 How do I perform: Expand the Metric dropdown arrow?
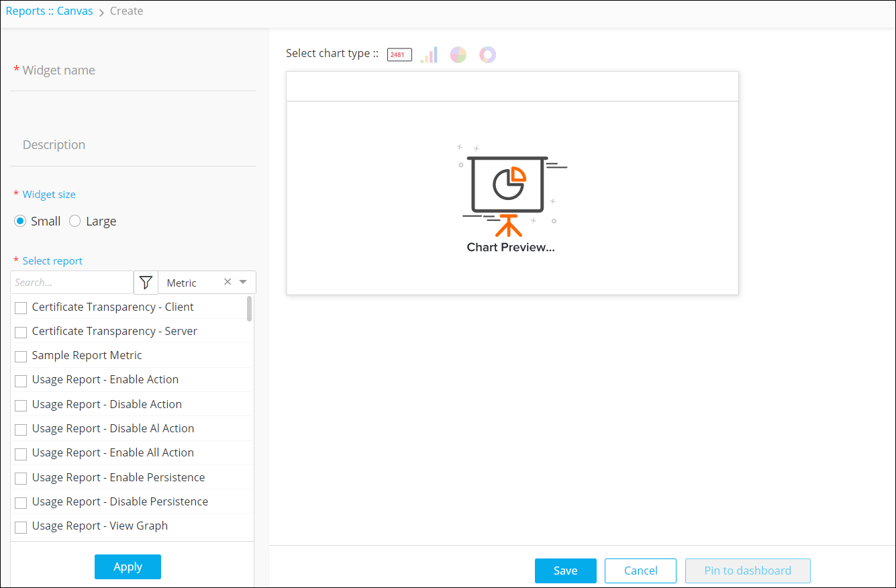[x=243, y=282]
